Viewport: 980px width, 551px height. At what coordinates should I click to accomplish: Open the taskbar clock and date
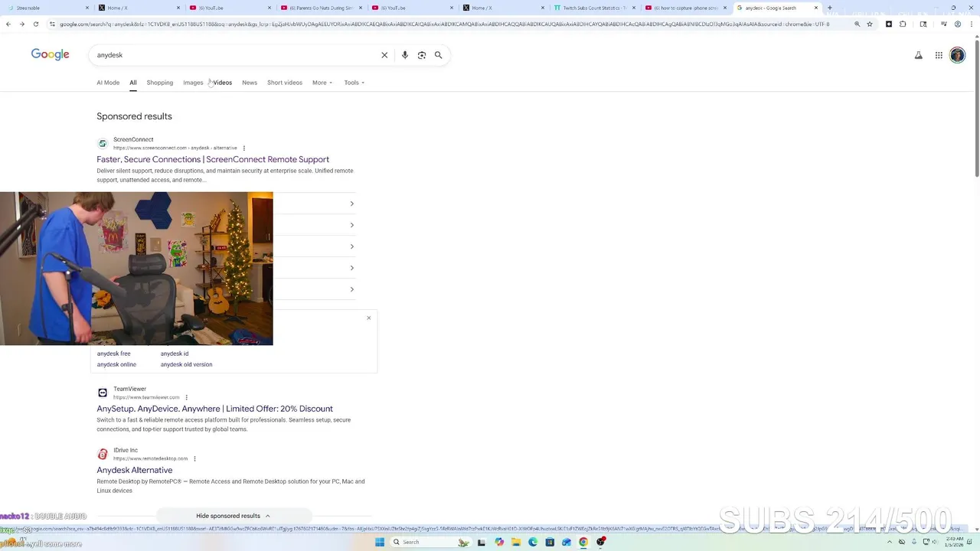(x=954, y=542)
